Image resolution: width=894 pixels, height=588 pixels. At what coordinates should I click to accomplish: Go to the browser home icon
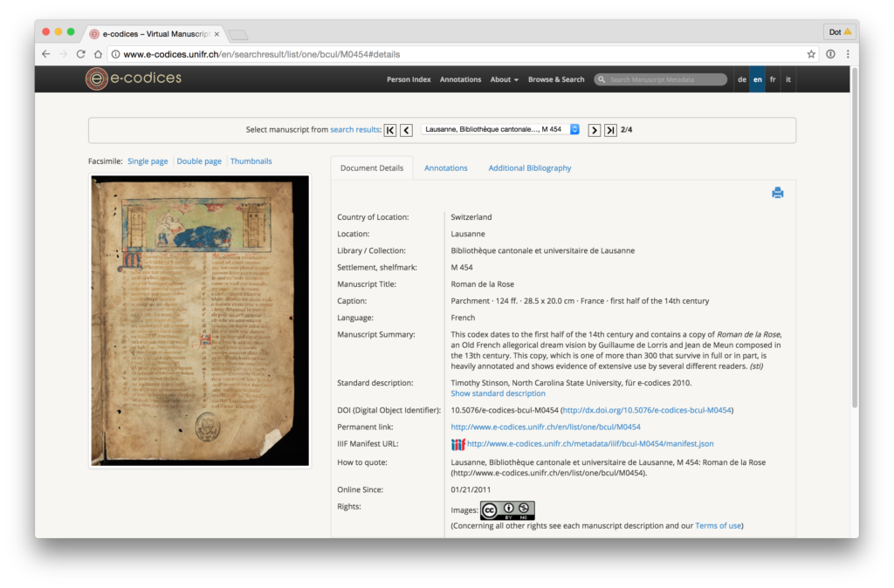tap(98, 54)
